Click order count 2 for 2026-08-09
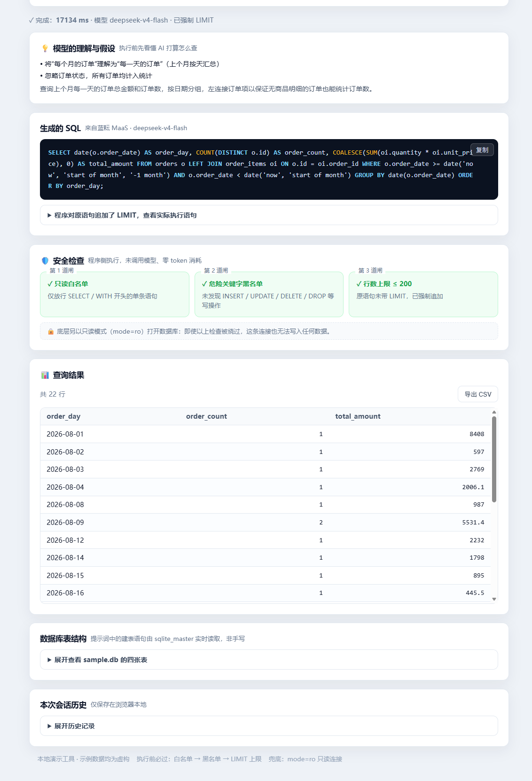 pyautogui.click(x=321, y=523)
